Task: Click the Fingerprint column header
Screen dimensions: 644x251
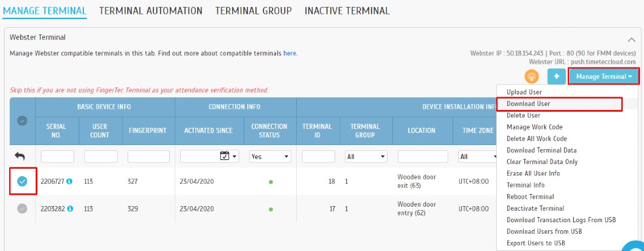Action: click(149, 131)
